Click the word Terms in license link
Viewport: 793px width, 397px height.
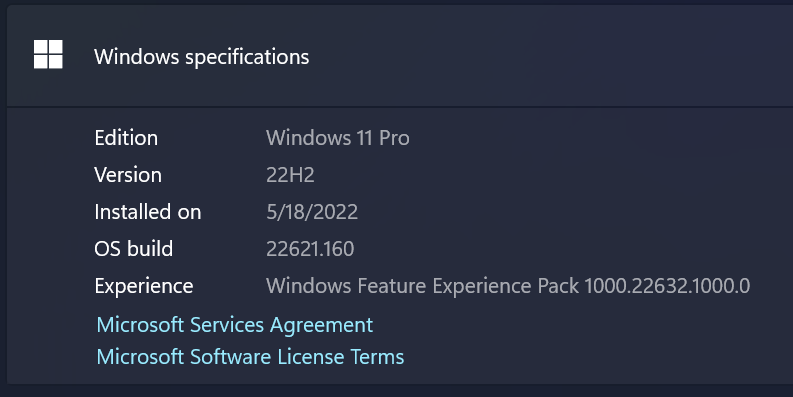tap(378, 357)
